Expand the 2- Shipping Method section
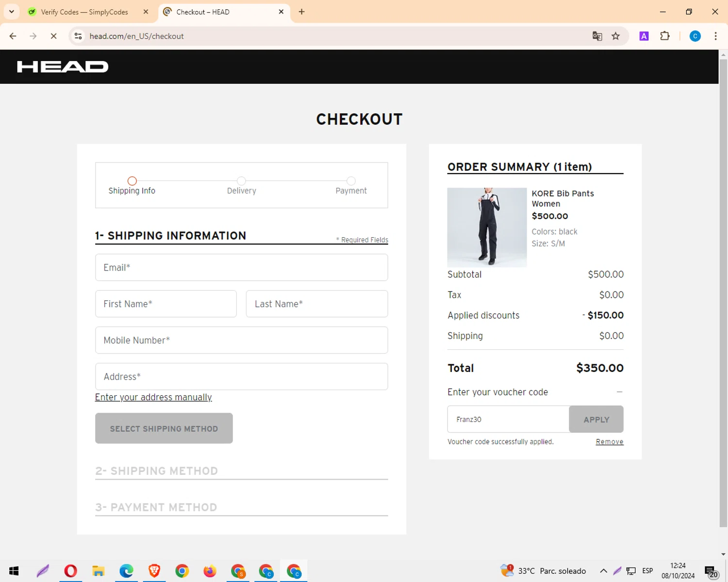The width and height of the screenshot is (728, 582). (242, 471)
